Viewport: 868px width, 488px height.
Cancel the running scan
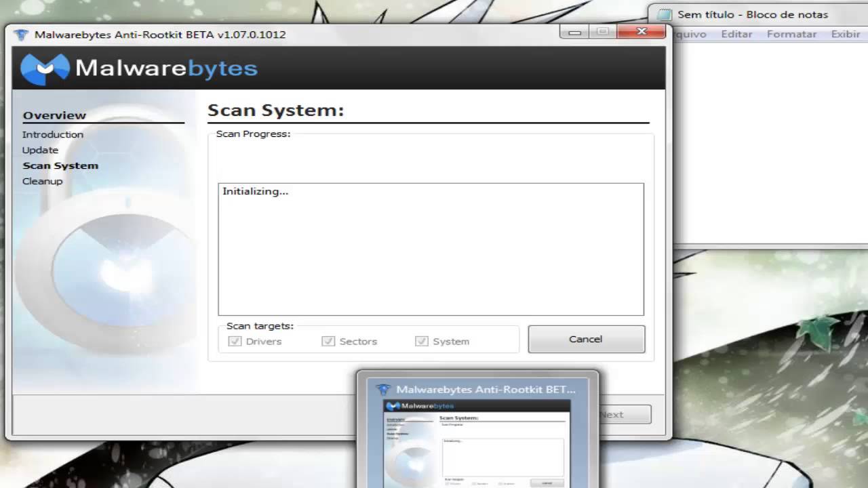(587, 339)
